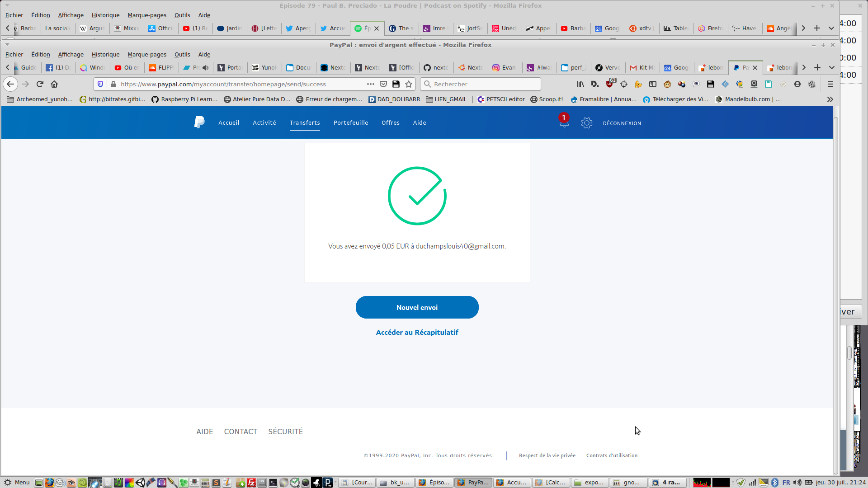Click the Firefox home button

(x=54, y=84)
